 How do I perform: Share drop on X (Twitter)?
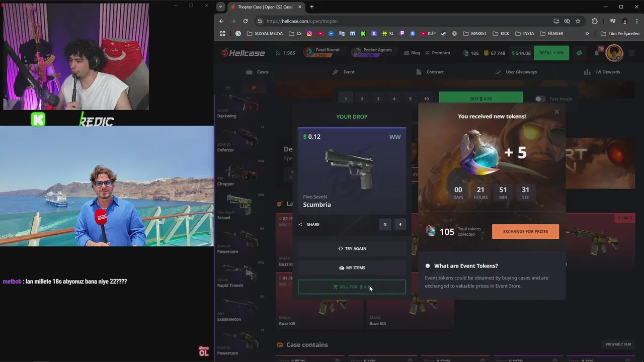click(x=385, y=224)
